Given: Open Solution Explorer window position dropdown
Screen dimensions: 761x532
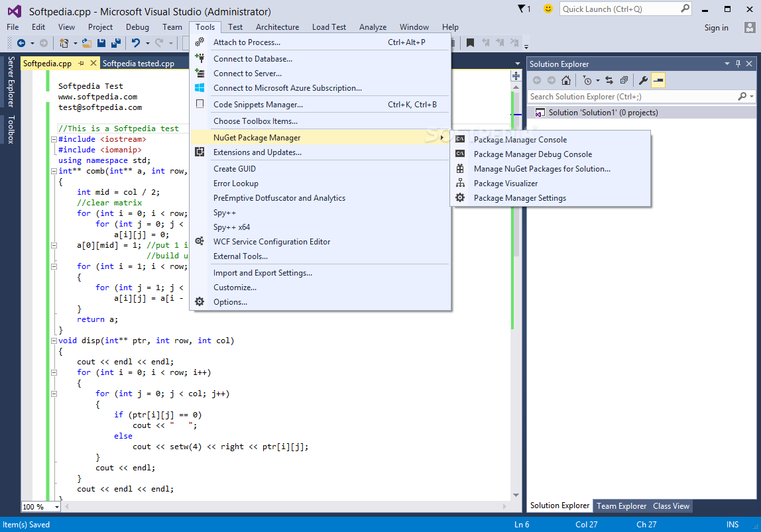Looking at the screenshot, I should (x=727, y=64).
